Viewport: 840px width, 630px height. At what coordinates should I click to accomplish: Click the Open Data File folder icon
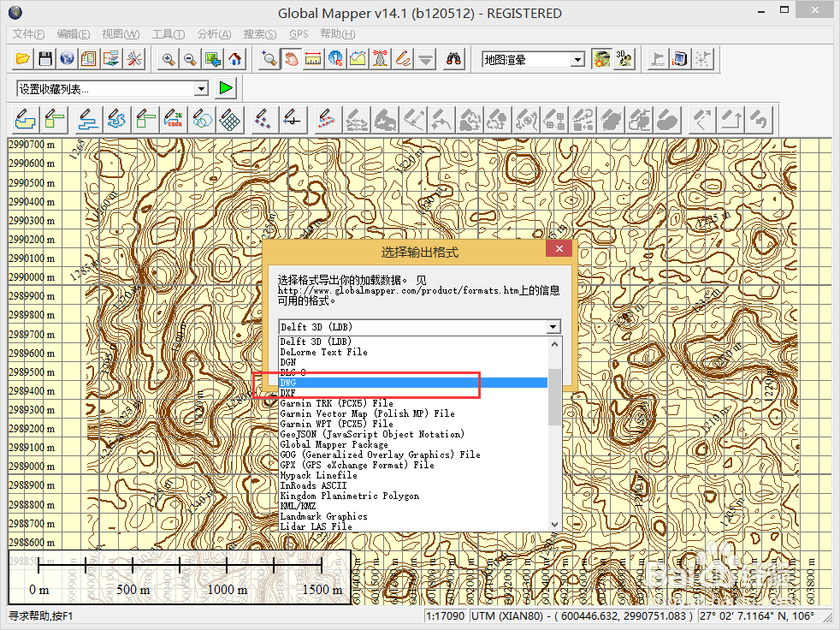tap(23, 59)
